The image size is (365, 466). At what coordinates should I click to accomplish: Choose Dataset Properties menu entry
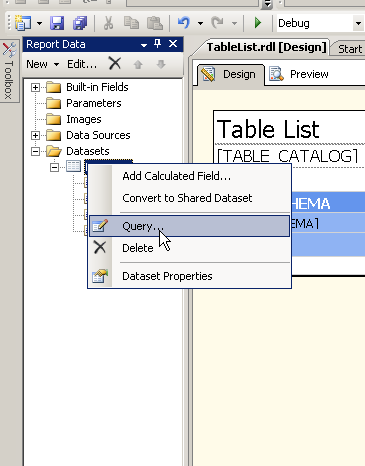click(189, 276)
